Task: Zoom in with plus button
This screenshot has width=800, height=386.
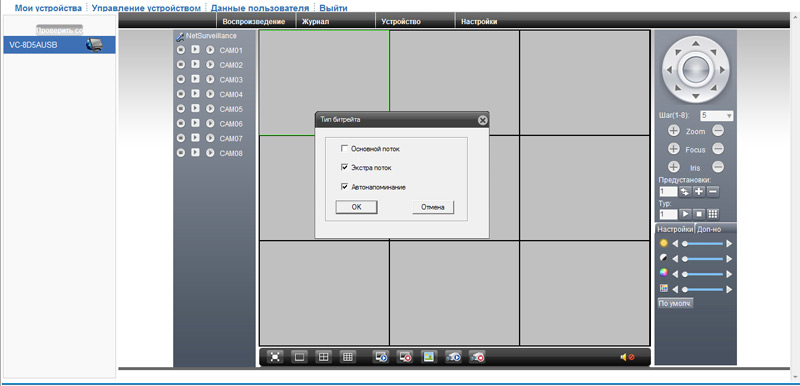Action: 673,131
